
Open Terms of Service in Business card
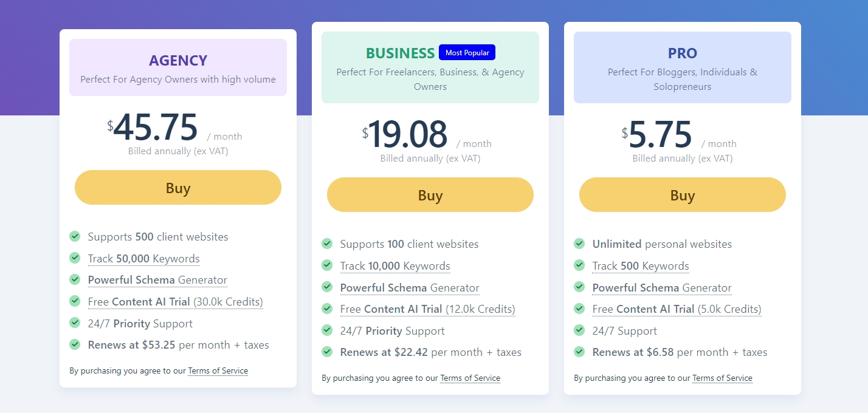point(470,378)
